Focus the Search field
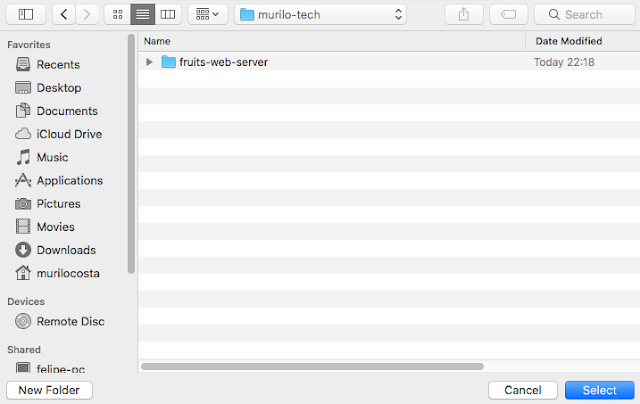Image resolution: width=640 pixels, height=404 pixels. pyautogui.click(x=584, y=15)
